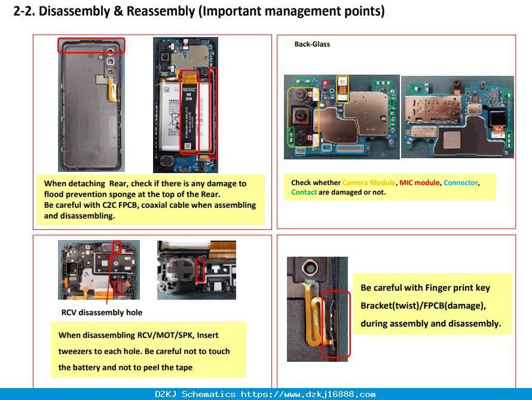Click the blue "Connector" text
Image resolution: width=532 pixels, height=400 pixels.
[460, 183]
